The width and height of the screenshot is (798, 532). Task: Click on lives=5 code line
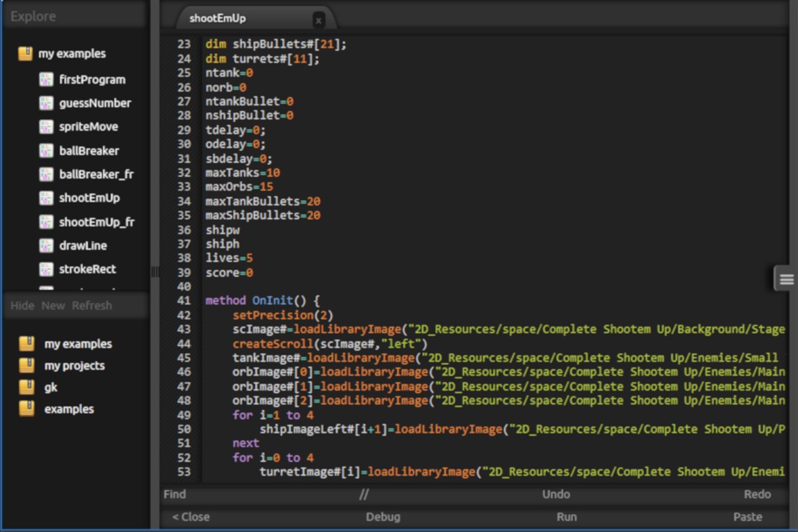(229, 258)
